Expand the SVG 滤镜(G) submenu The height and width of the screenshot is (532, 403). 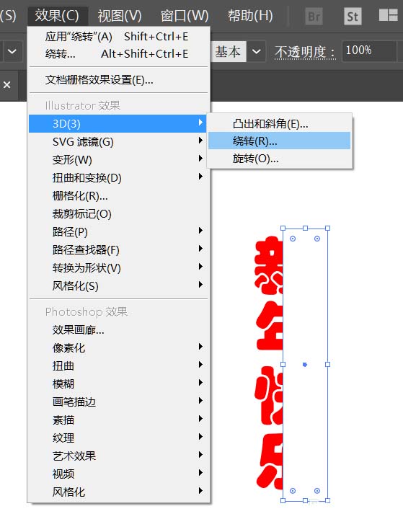(x=118, y=141)
